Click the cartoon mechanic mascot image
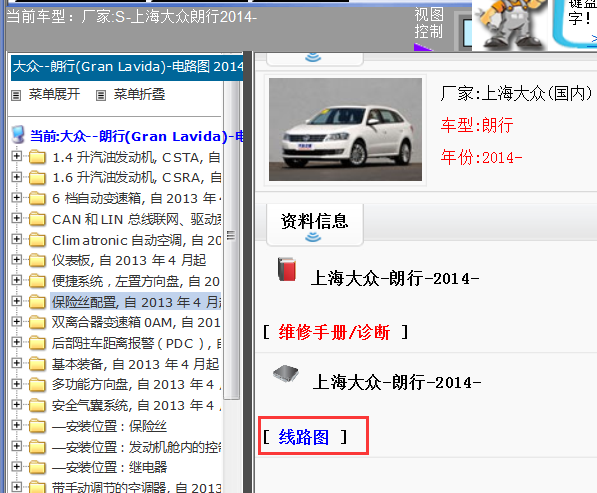Image resolution: width=597 pixels, height=493 pixels. coord(509,25)
